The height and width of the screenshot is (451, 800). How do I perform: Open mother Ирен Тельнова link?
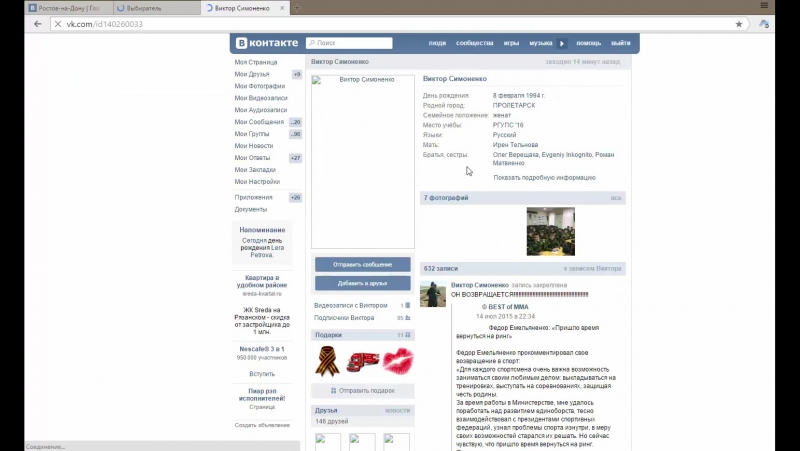pos(515,145)
